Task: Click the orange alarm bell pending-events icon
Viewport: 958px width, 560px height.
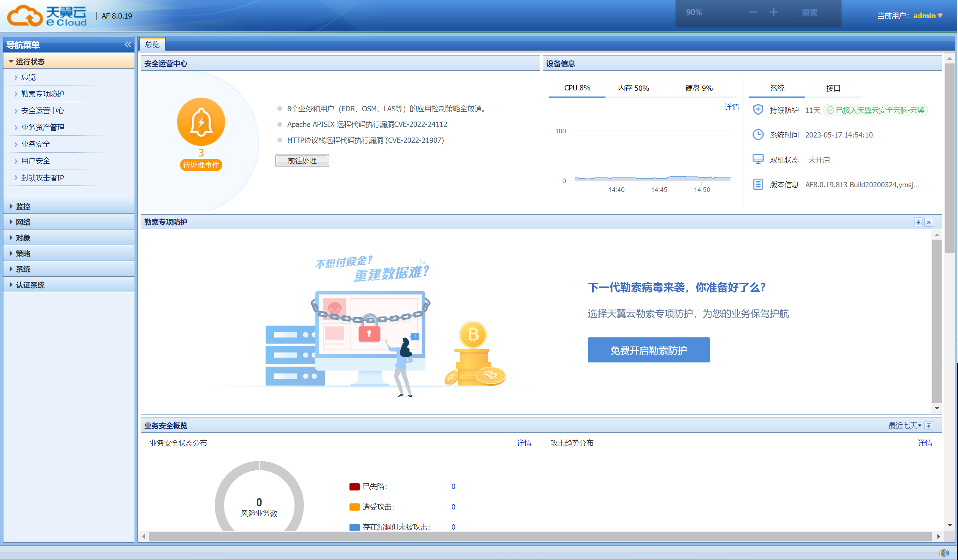Action: click(201, 122)
